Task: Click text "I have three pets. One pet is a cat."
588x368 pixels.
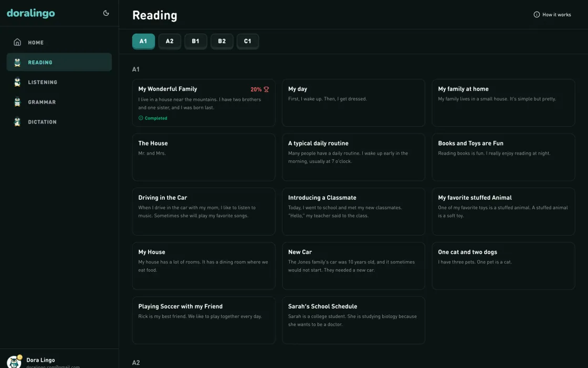Action: 475,262
